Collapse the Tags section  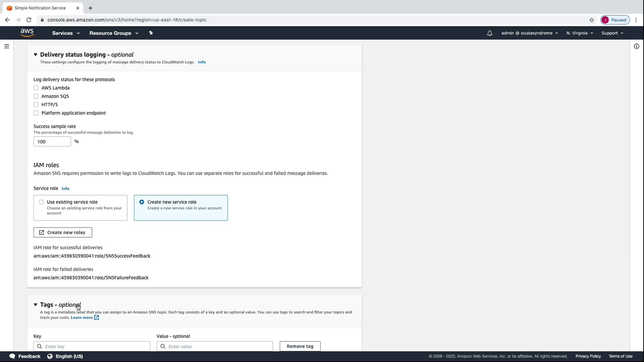(x=36, y=305)
